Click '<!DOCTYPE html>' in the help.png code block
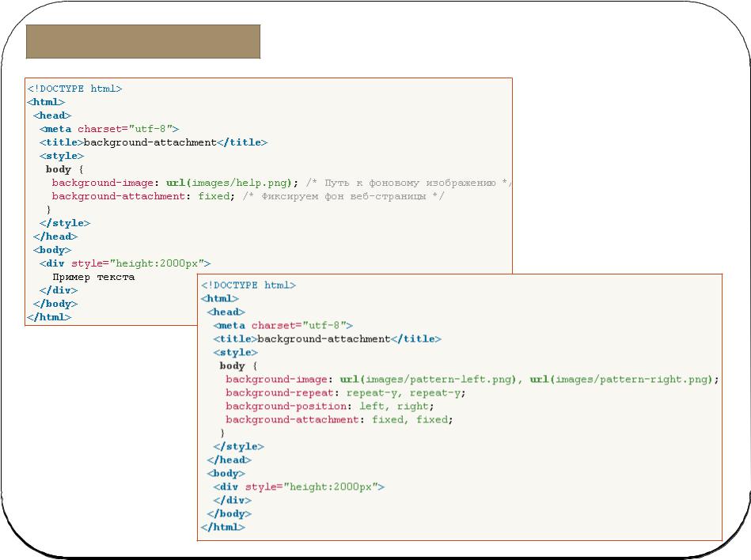This screenshot has height=560, width=751. click(74, 89)
